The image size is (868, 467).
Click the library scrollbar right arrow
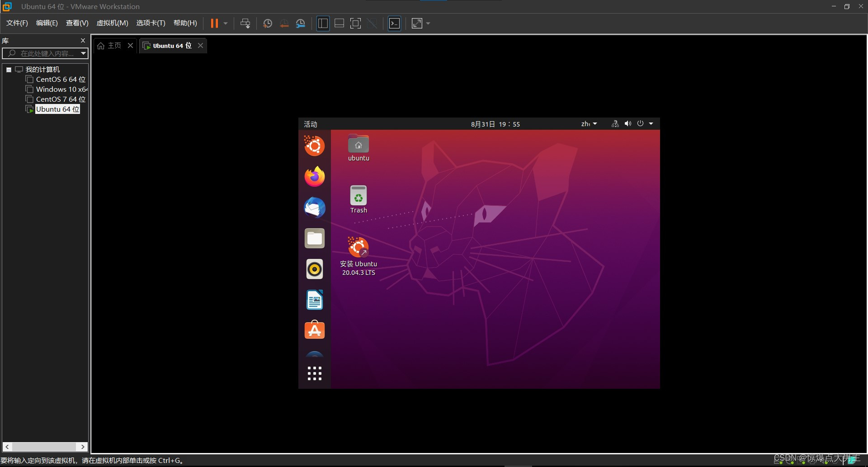(83, 447)
